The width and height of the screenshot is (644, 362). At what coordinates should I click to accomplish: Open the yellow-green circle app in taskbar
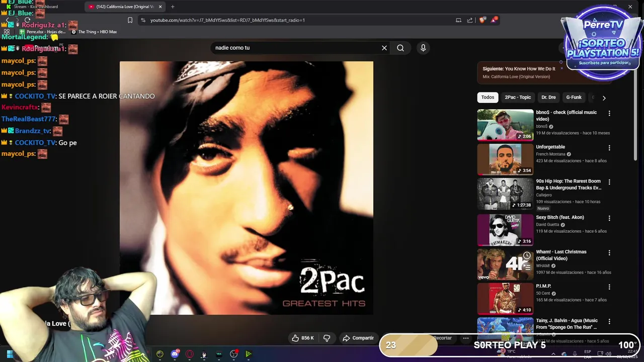point(160,354)
